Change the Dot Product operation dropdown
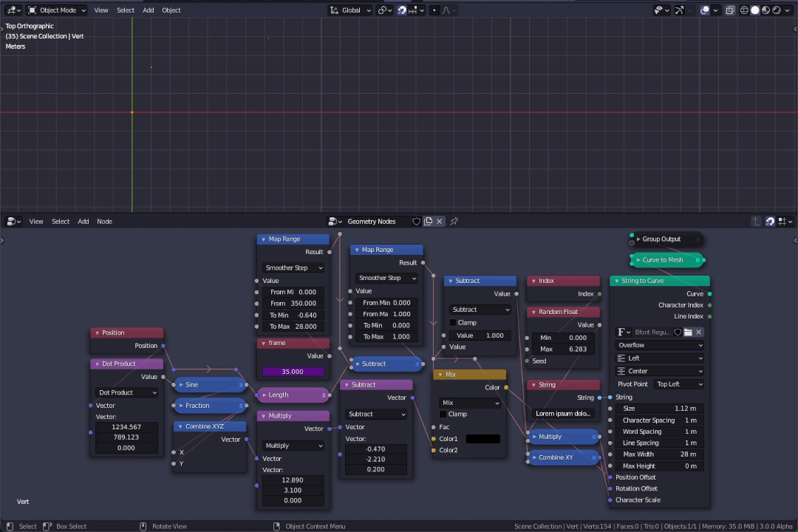The height and width of the screenshot is (532, 798). click(127, 392)
